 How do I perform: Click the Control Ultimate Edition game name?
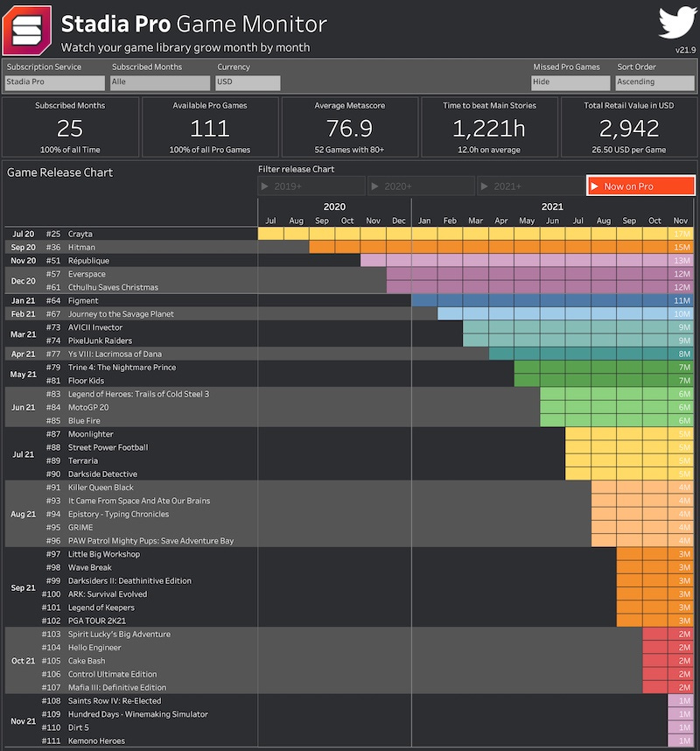pyautogui.click(x=113, y=674)
